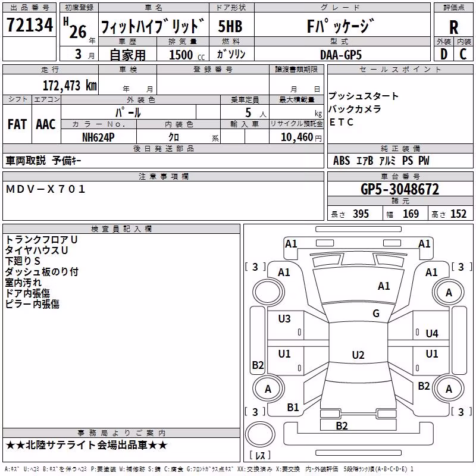Click the vehicle history value 自家用
Image resolution: width=476 pixels, height=476 pixels.
pyautogui.click(x=127, y=55)
